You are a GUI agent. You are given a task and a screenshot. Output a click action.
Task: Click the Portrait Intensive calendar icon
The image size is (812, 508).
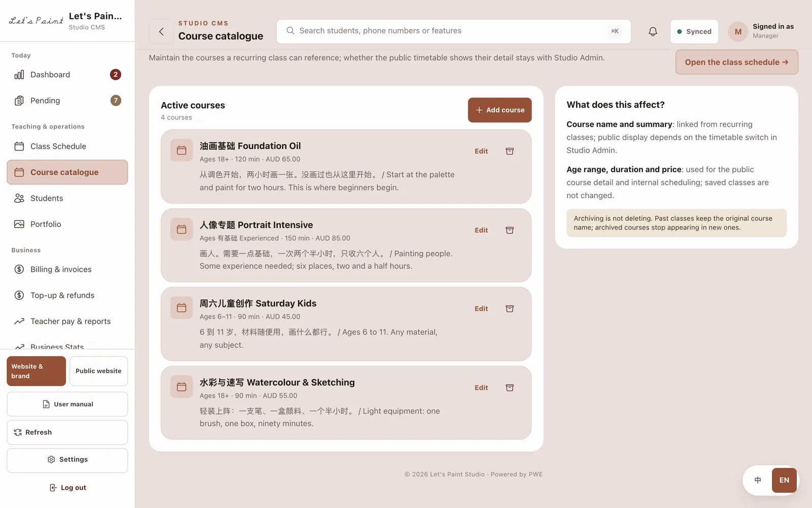tap(181, 229)
